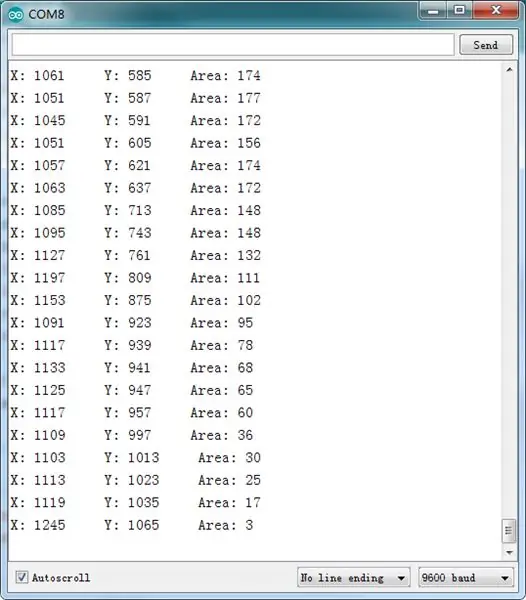
Task: Click the vertical scrollbar thumb
Action: tap(509, 531)
